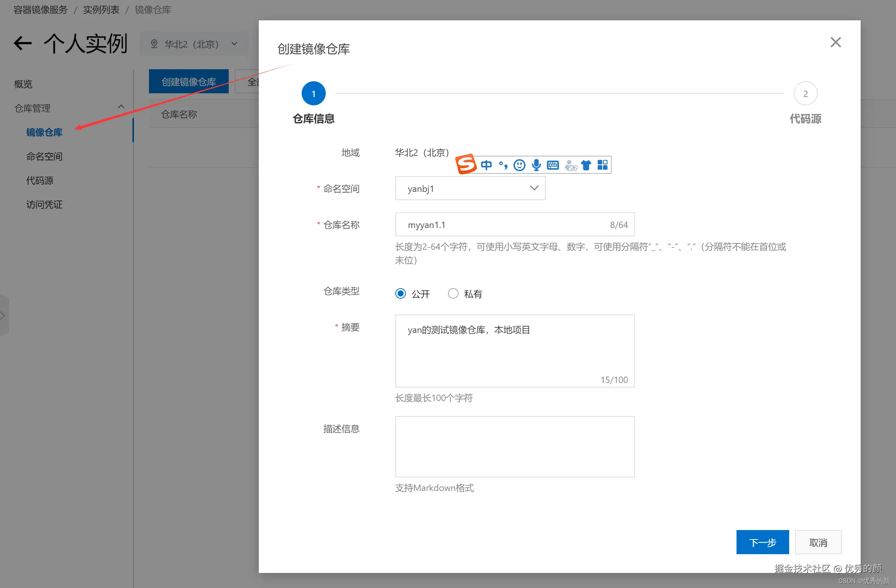Open the 实例列表 breadcrumb link
896x588 pixels.
[100, 10]
